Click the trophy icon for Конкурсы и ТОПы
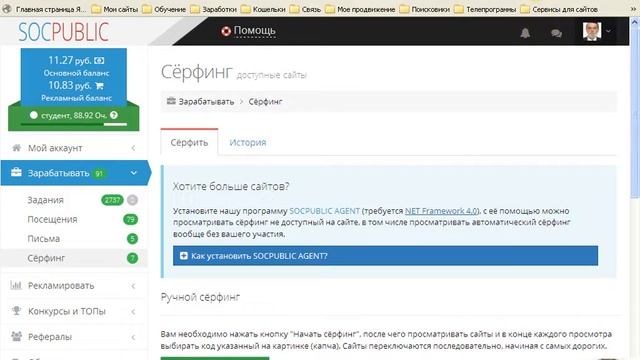This screenshot has height=360, width=640. (x=16, y=311)
